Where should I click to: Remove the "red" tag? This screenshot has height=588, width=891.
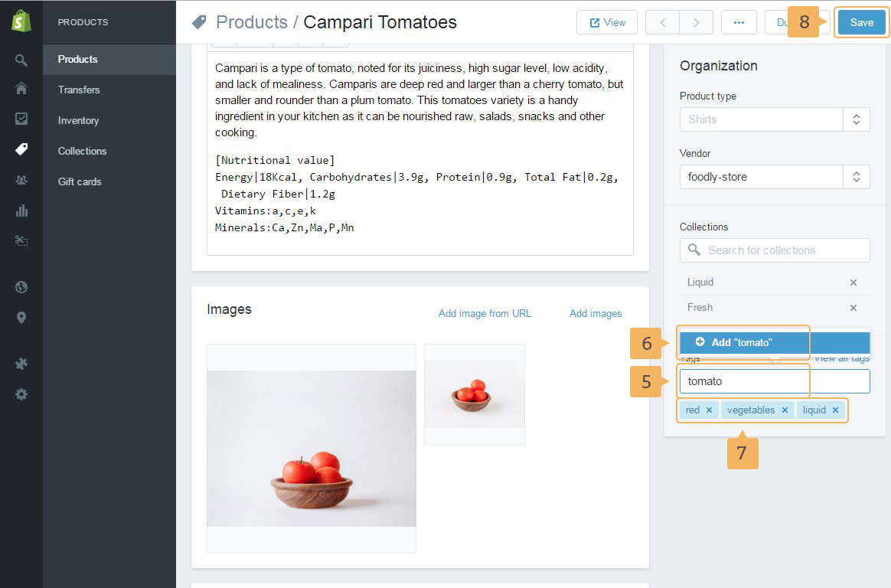point(709,410)
